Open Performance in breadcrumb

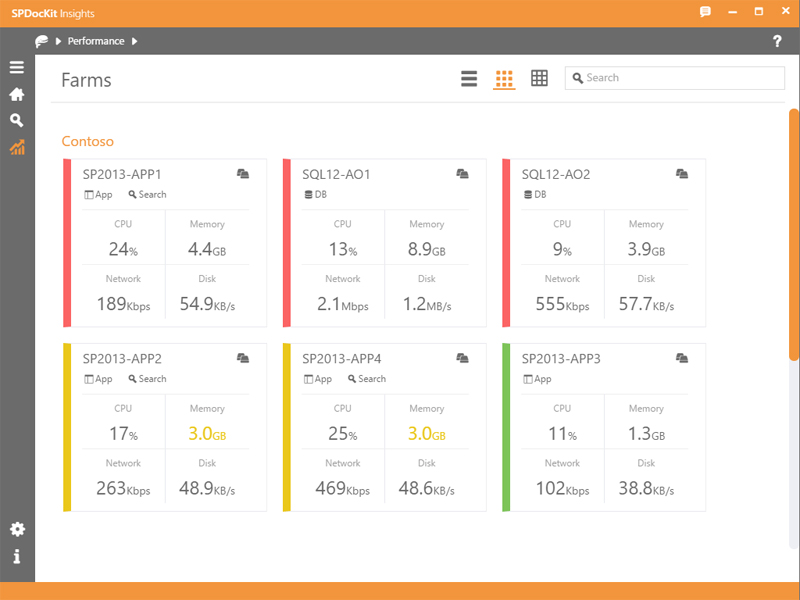point(96,41)
